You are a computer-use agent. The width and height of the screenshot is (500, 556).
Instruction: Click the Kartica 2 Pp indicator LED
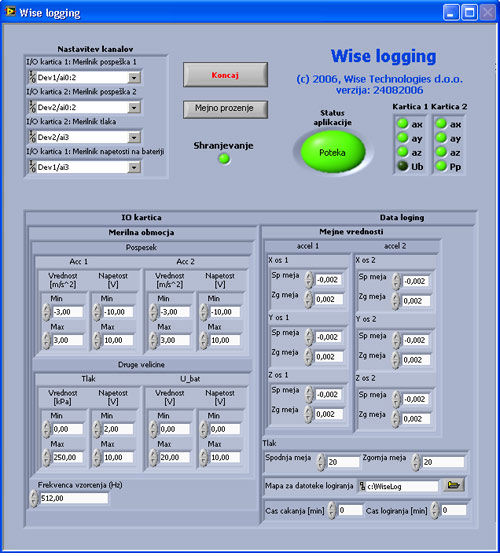[x=441, y=166]
